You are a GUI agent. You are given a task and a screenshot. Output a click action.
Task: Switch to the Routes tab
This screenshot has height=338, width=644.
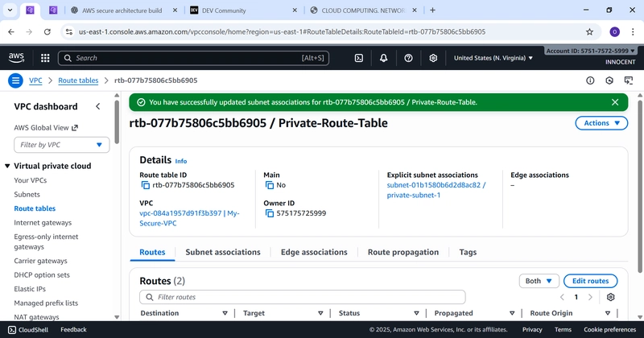click(152, 252)
